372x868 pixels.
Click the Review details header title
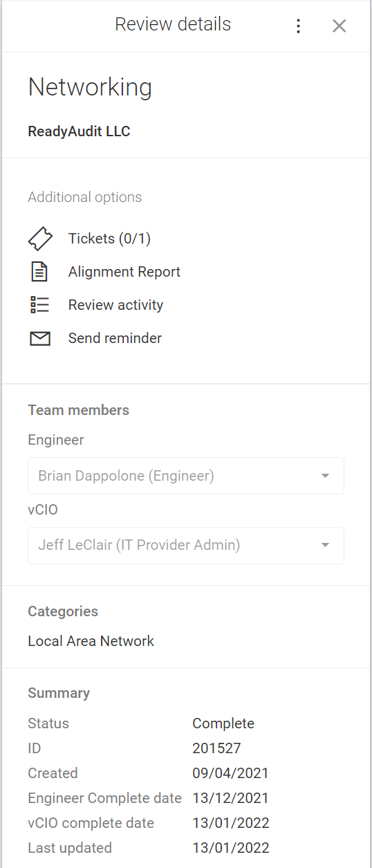pyautogui.click(x=173, y=25)
